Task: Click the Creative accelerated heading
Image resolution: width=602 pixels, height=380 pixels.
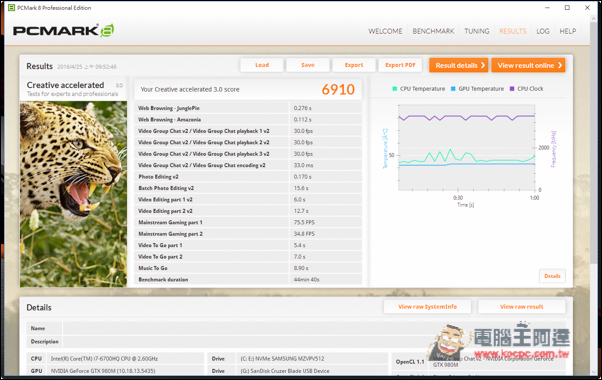Action: coord(65,85)
